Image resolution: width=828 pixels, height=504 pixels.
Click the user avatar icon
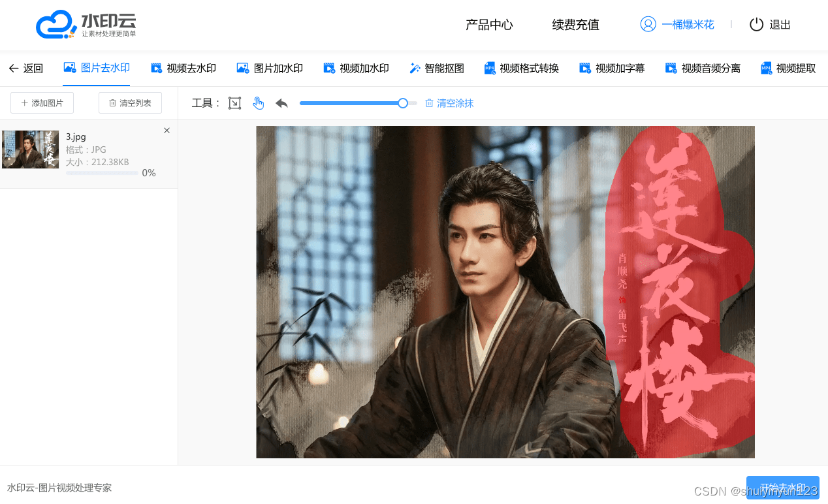click(648, 25)
